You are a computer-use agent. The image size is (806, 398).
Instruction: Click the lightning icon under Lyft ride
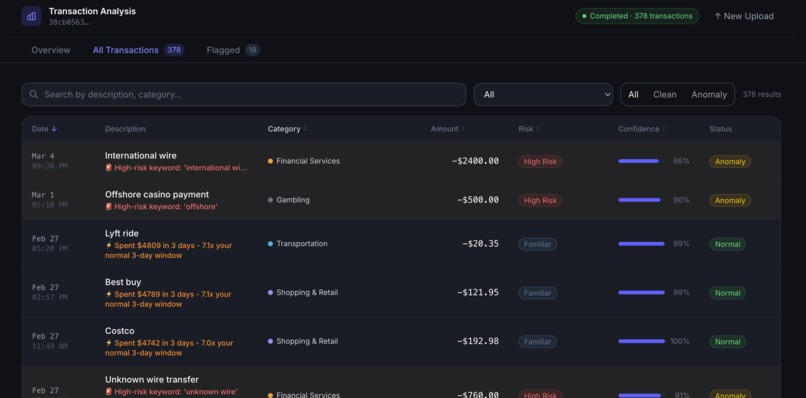(108, 245)
